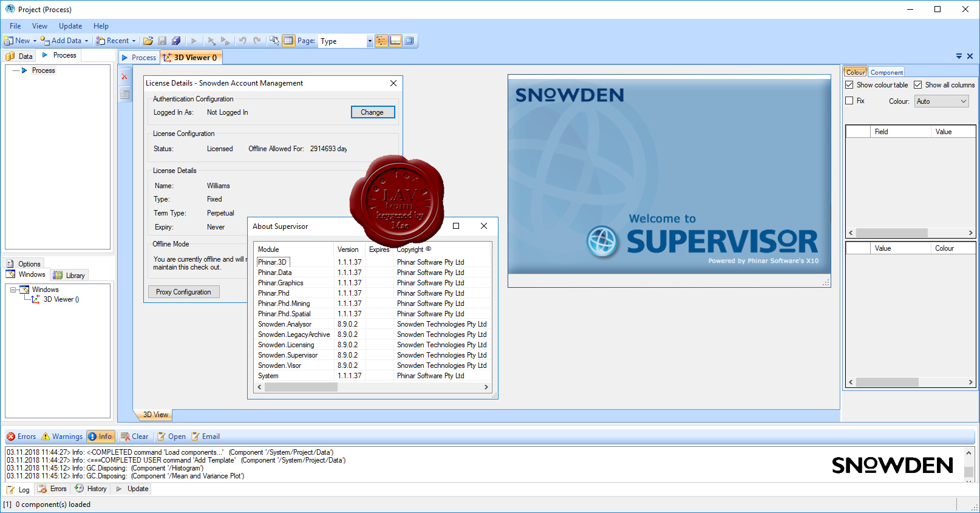Screen dimensions: 980x513
Task: Click the Save disk toolbar icon
Action: 162,41
